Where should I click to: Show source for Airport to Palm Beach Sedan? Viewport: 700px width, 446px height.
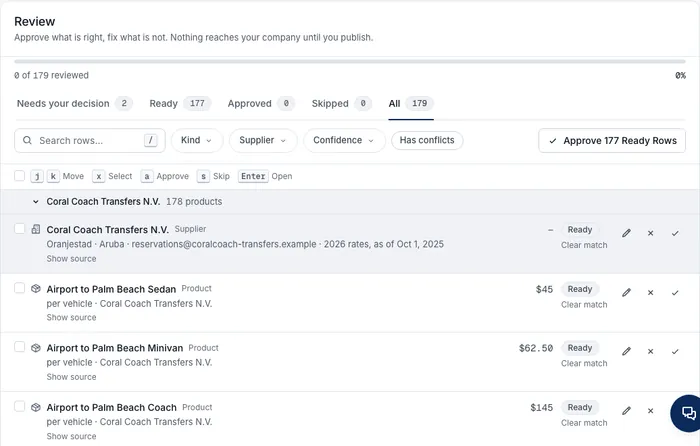[71, 317]
